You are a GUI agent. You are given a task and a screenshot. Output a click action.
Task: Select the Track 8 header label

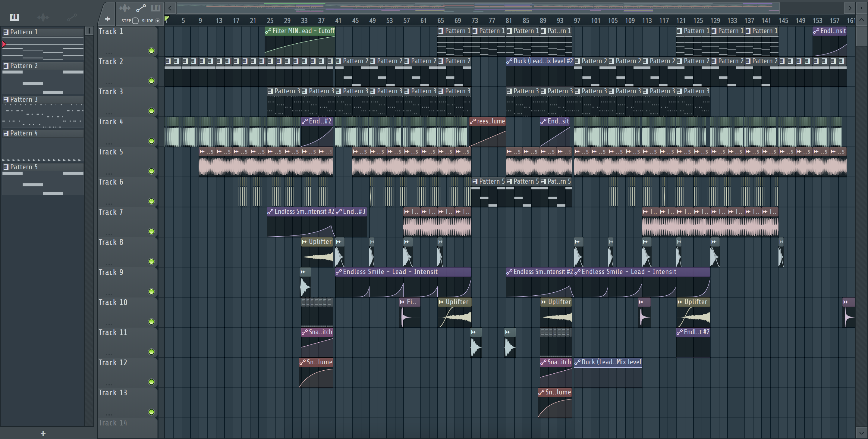(111, 242)
